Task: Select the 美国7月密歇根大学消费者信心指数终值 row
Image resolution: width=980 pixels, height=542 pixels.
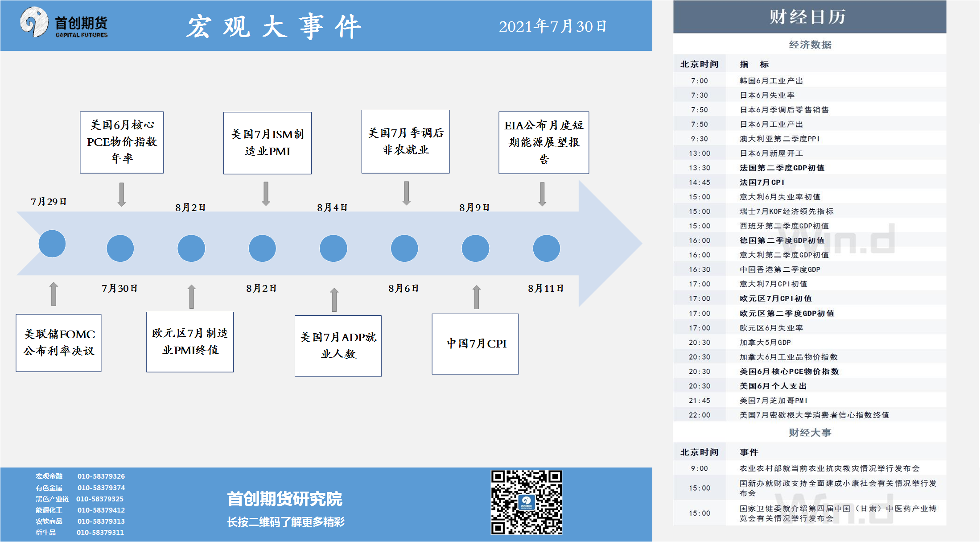Action: [x=810, y=415]
